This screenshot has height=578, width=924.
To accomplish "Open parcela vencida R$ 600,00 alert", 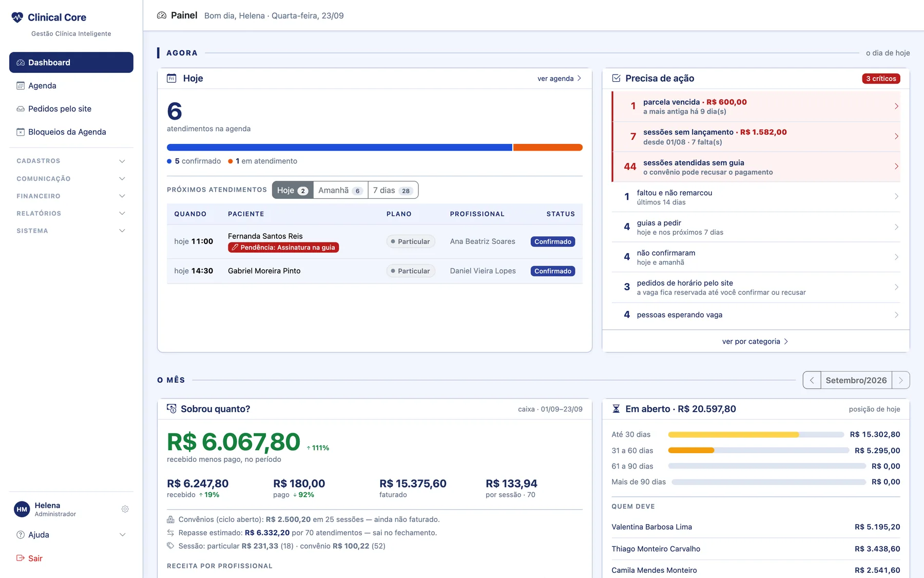I will [756, 106].
